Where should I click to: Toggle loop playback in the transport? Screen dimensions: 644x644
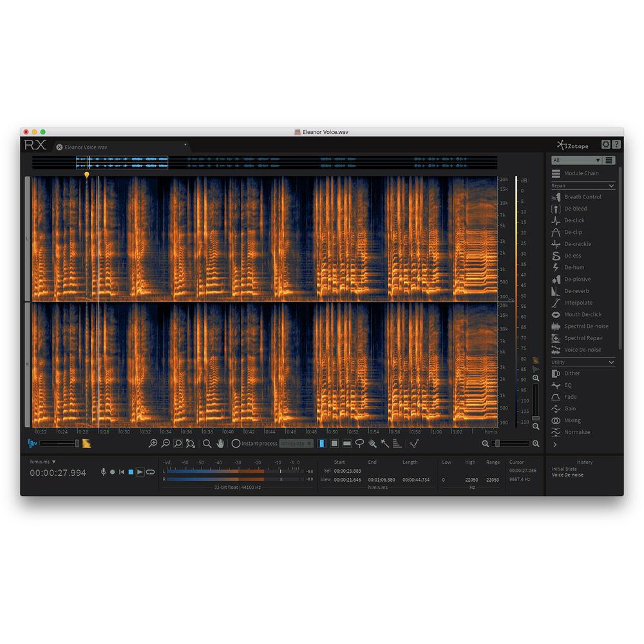click(150, 471)
